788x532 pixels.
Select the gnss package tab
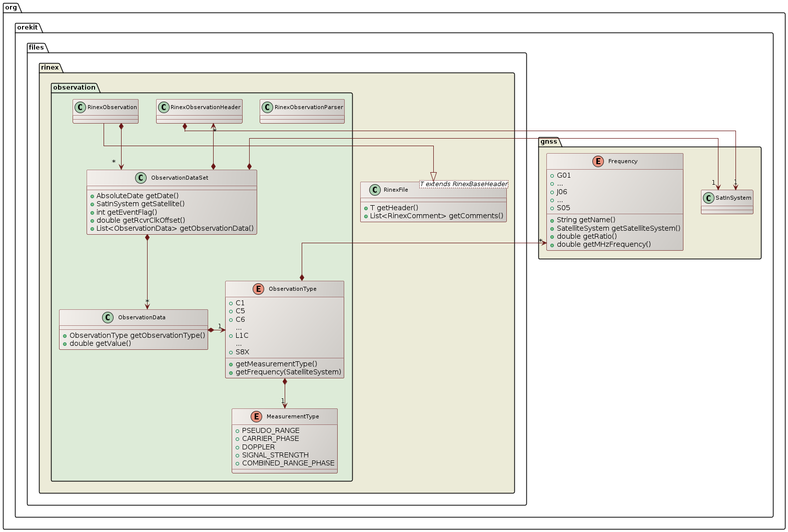(x=549, y=142)
